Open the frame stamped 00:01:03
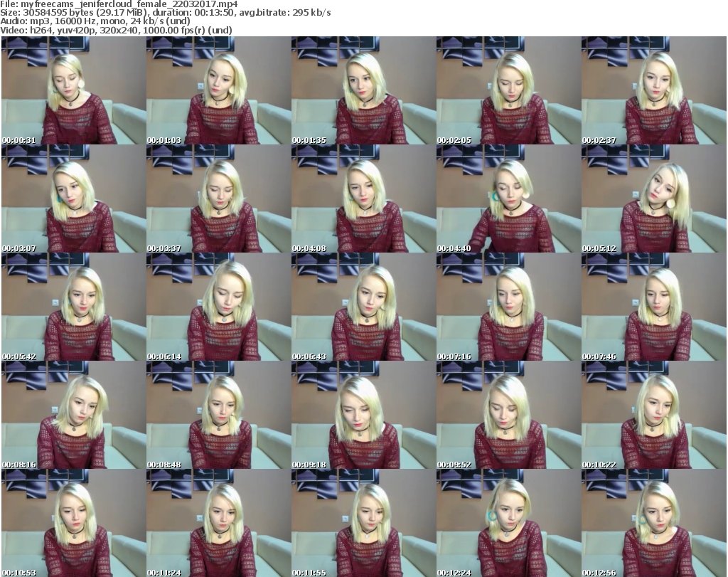The image size is (728, 577). click(219, 90)
